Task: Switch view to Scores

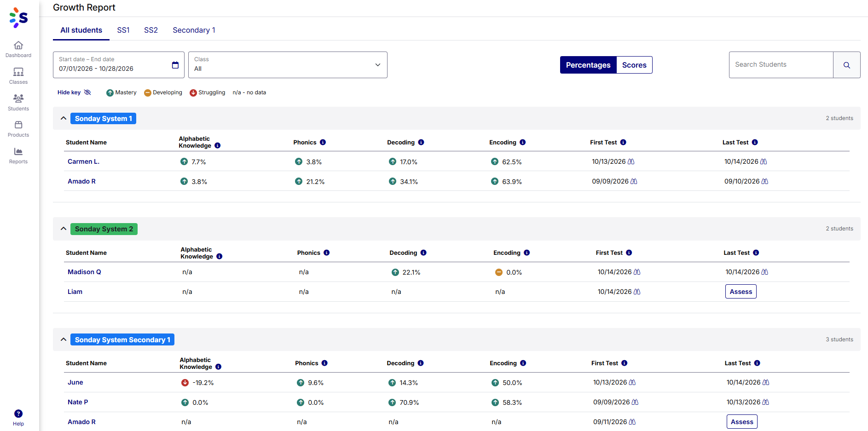Action: 634,65
